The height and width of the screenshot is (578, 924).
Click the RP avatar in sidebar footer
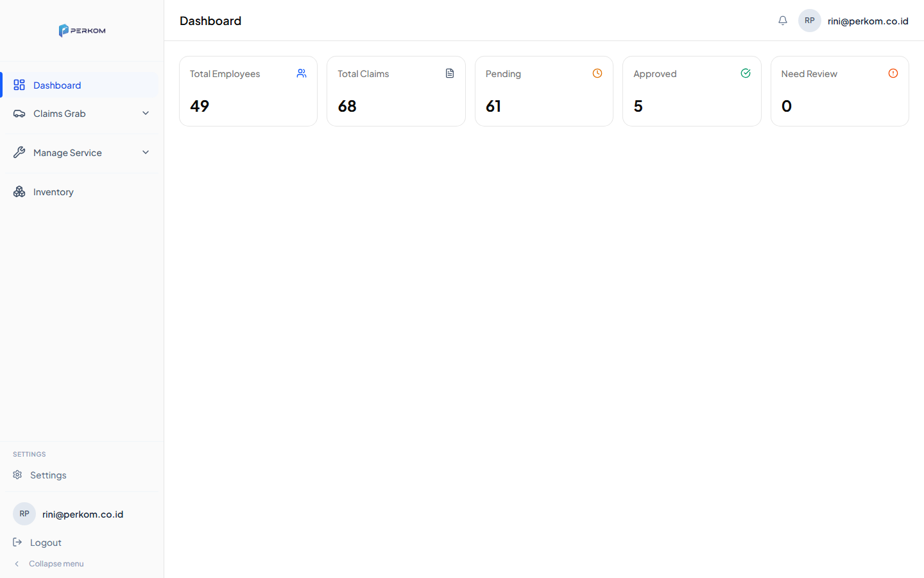(x=24, y=514)
